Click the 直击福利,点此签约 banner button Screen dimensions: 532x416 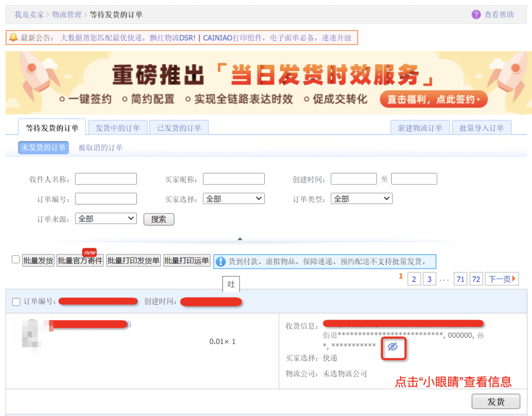(x=433, y=99)
